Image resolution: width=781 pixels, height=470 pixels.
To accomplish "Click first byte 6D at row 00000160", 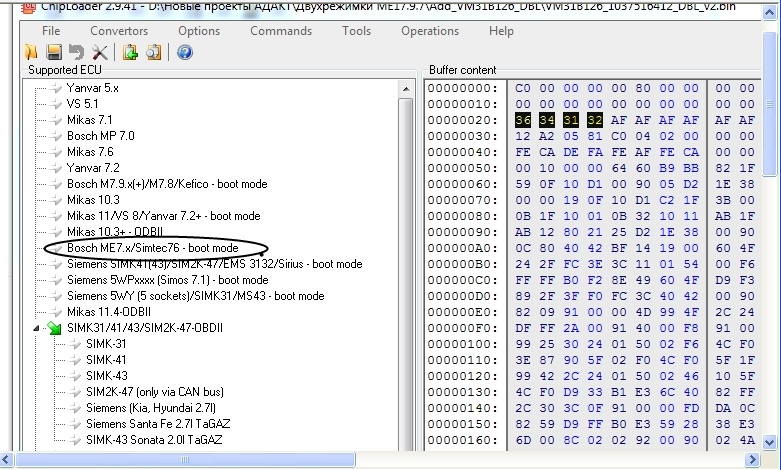I will pos(522,440).
